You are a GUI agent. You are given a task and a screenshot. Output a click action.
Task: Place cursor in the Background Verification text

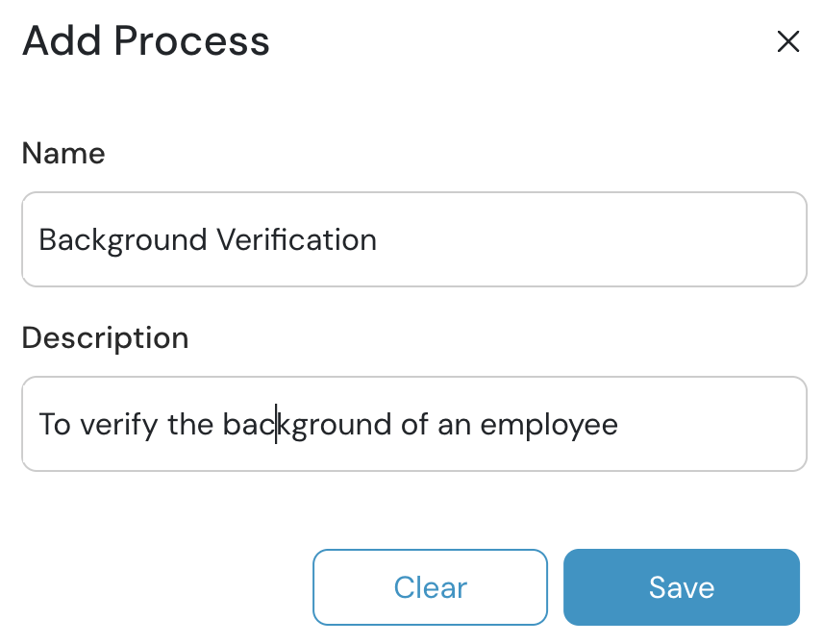tap(207, 239)
